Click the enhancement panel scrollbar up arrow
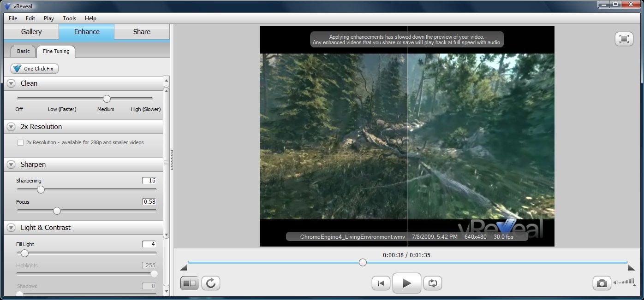The image size is (644, 300). point(166,82)
